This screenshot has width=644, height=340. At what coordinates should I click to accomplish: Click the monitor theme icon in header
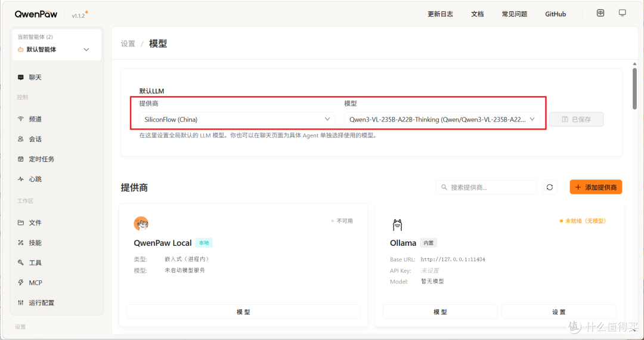pyautogui.click(x=622, y=13)
